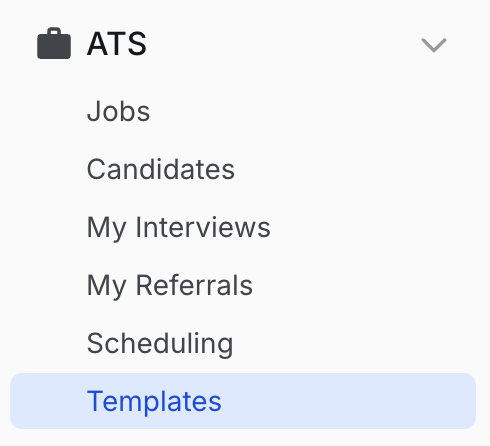Click the gray chevron right of ATS
Viewport: 490px width, 446px height.
[434, 45]
